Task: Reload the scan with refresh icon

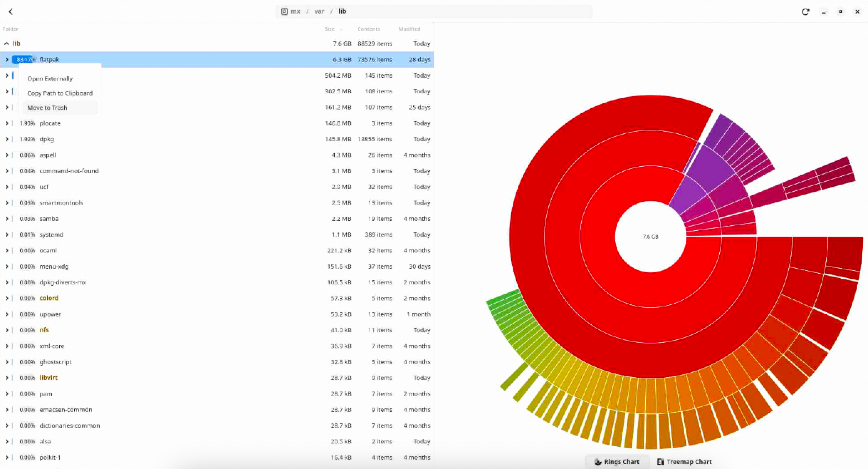Action: [805, 12]
